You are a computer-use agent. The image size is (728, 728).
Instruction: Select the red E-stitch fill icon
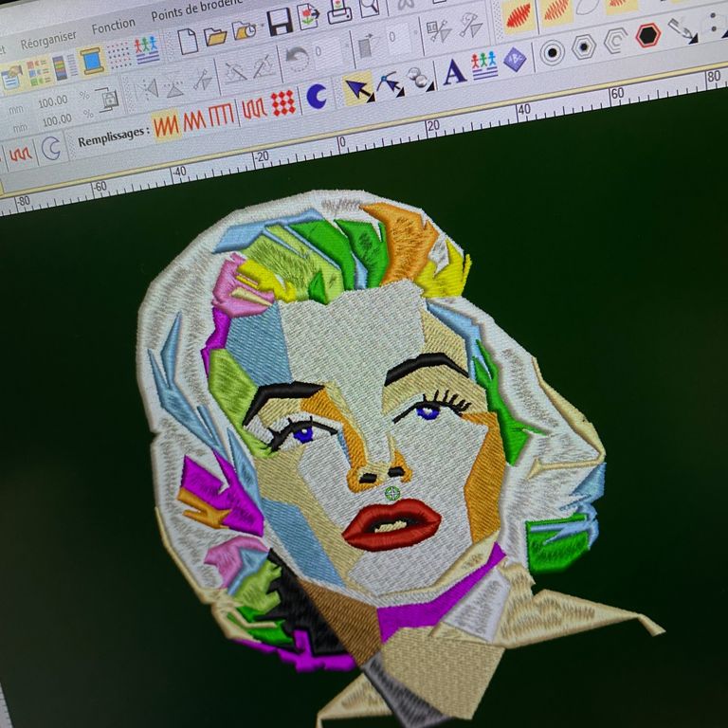[x=254, y=110]
